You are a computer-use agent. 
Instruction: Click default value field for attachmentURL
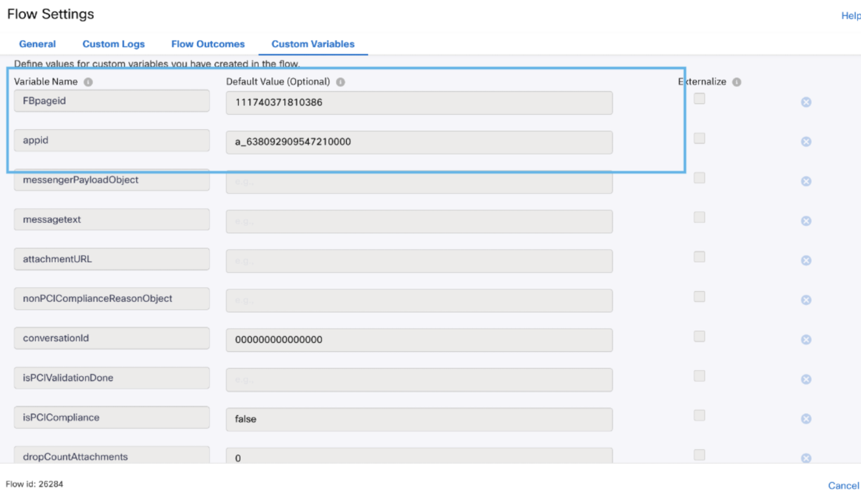click(x=419, y=261)
